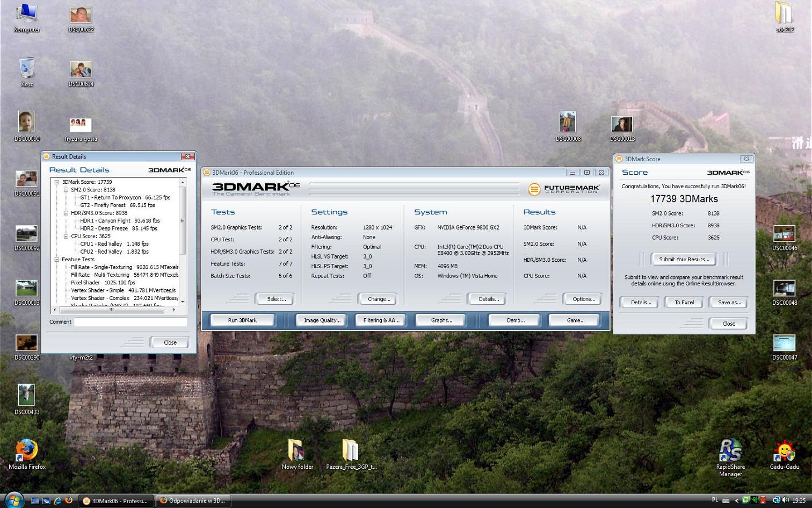Open the Kosz recycle bin icon
Viewport: 812px width, 508px height.
27,72
